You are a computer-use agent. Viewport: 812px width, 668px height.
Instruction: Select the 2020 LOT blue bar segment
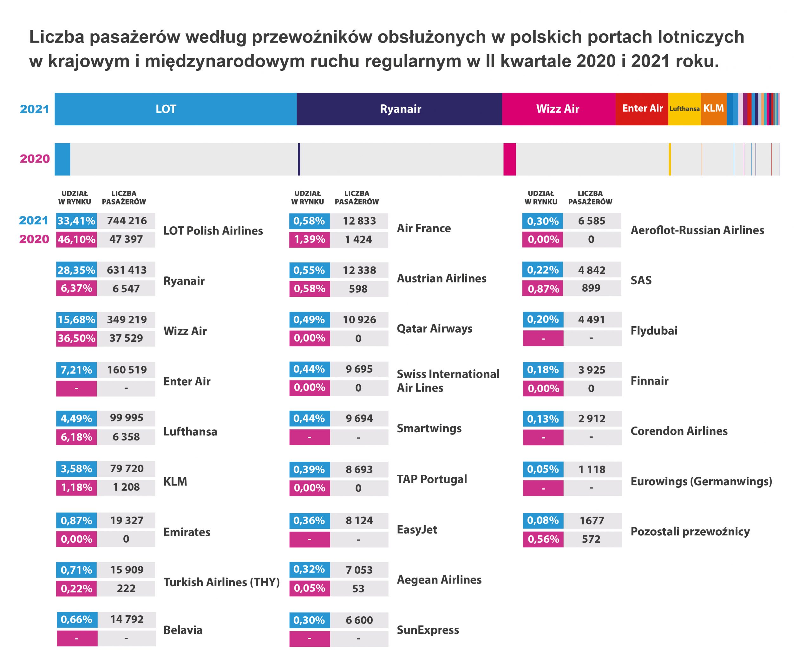62,159
